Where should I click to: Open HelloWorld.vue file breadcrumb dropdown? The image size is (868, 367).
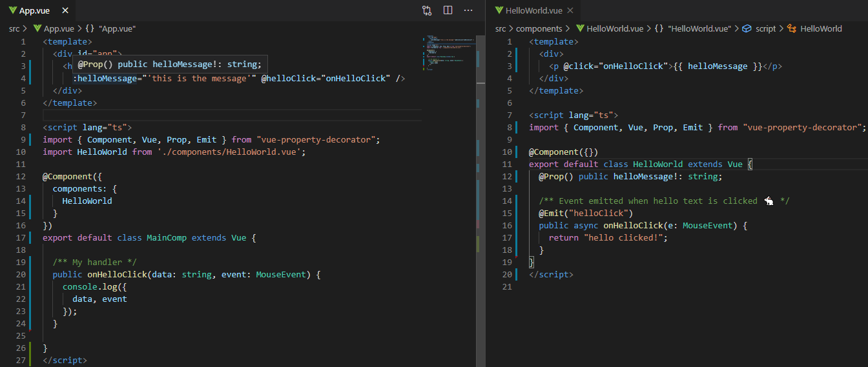(x=615, y=28)
